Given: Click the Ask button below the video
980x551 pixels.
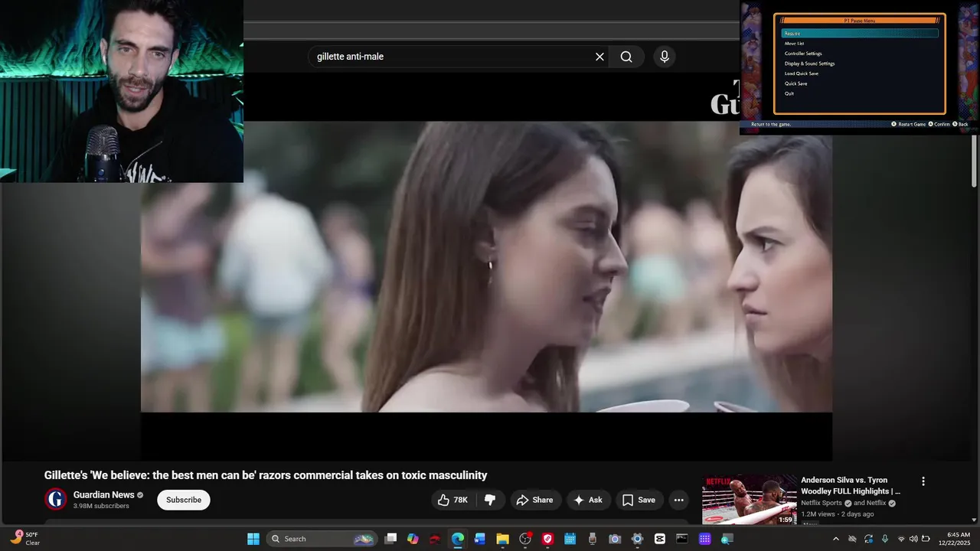Looking at the screenshot, I should pos(588,500).
